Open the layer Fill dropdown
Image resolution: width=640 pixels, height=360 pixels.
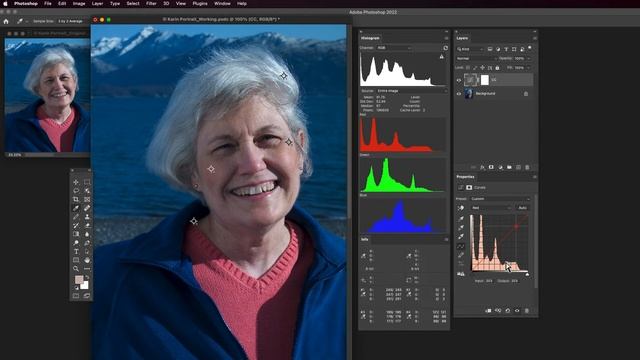pyautogui.click(x=529, y=68)
